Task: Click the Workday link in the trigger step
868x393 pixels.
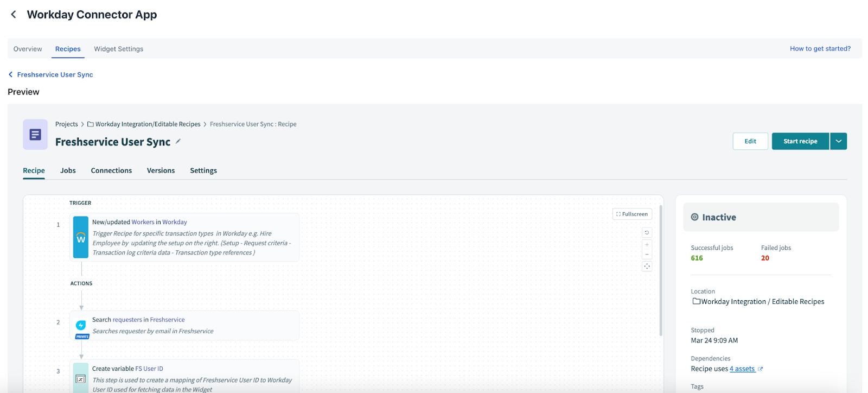Action: coord(175,222)
